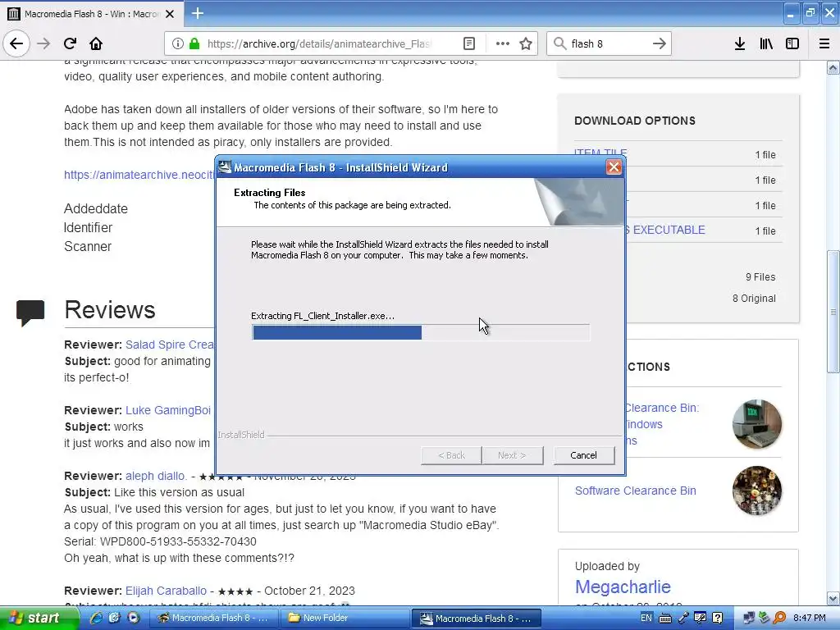Click the language bar keyboard icon
The image size is (840, 630).
(x=664, y=619)
